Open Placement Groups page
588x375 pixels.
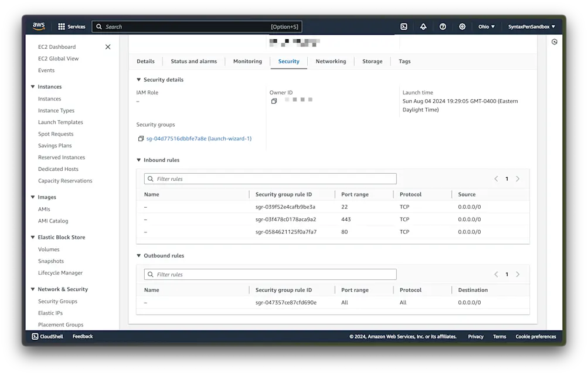(60, 325)
